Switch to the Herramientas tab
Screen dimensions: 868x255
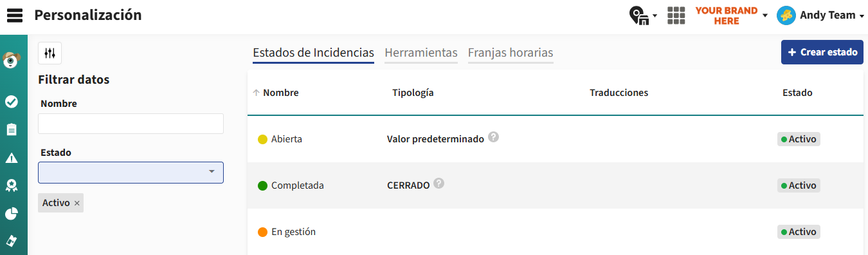point(421,53)
